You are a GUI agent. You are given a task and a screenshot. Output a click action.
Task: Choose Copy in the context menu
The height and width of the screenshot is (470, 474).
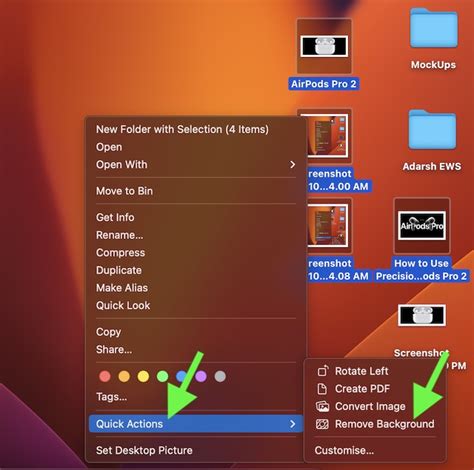tap(108, 332)
